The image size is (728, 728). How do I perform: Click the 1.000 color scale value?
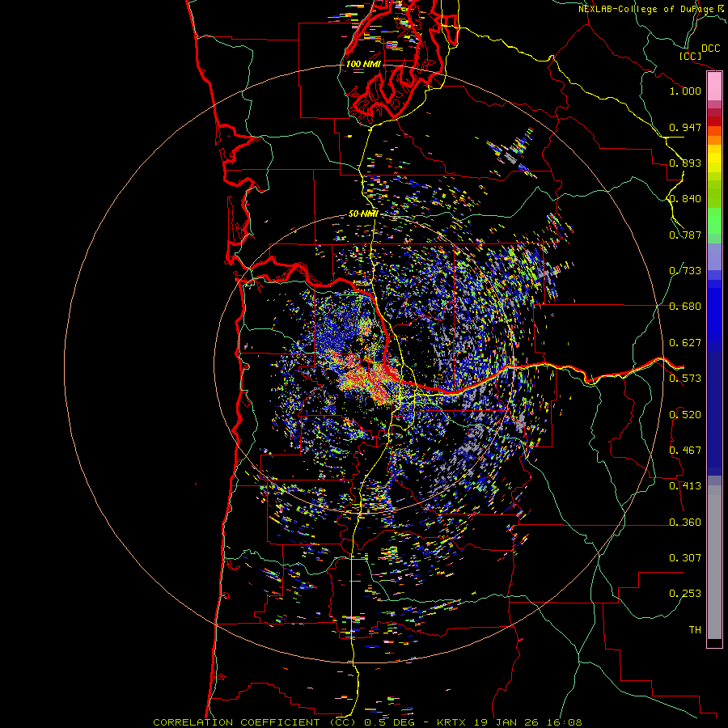tap(685, 91)
